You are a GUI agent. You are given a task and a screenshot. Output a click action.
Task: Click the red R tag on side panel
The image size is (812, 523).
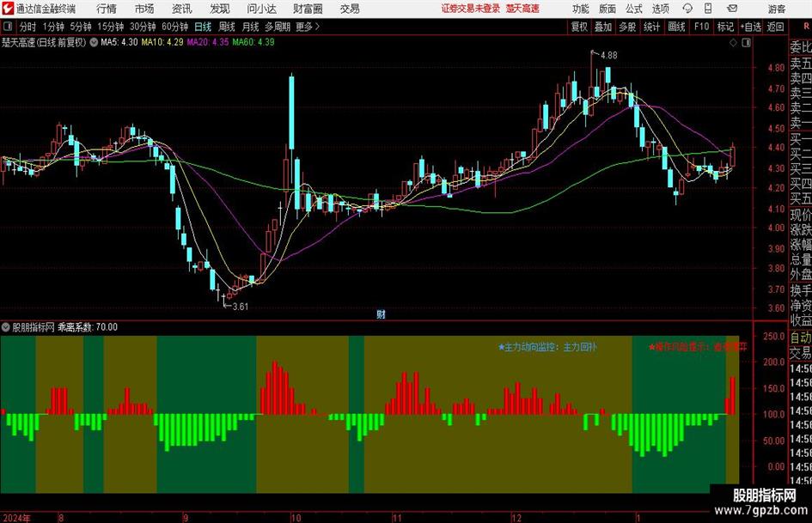pos(806,27)
